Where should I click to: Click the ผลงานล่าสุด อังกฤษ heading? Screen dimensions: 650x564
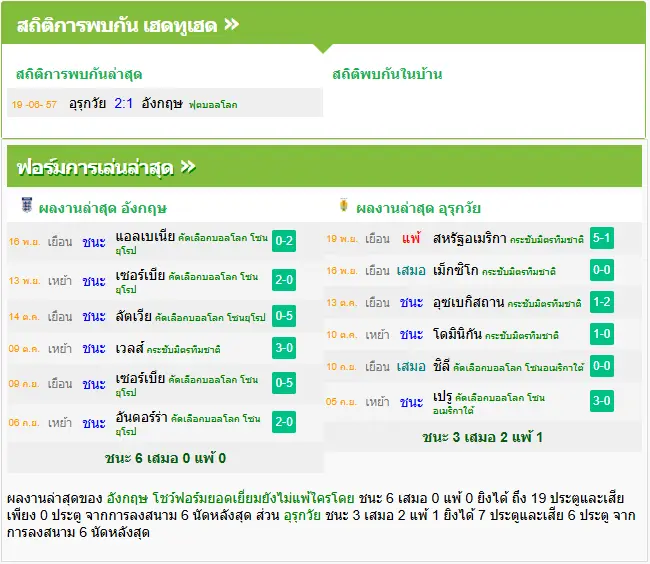tap(103, 208)
